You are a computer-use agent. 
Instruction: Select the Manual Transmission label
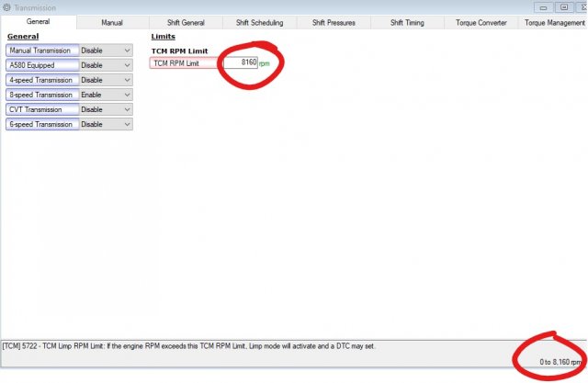42,51
